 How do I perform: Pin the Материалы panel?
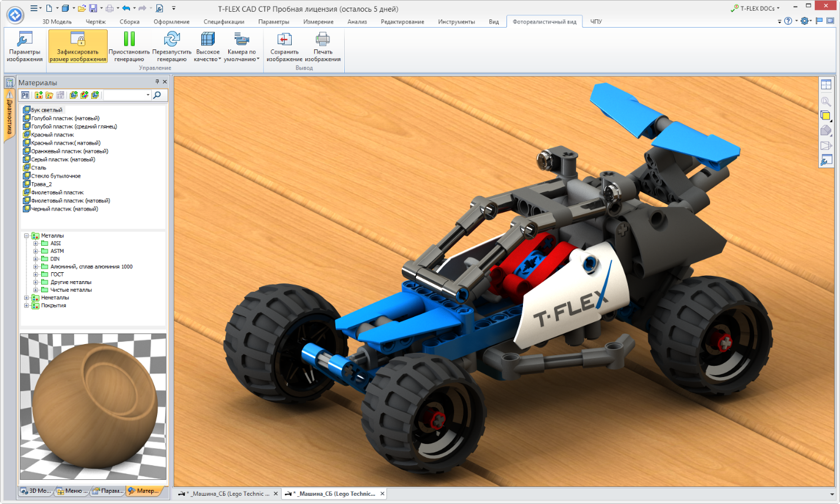pos(157,82)
